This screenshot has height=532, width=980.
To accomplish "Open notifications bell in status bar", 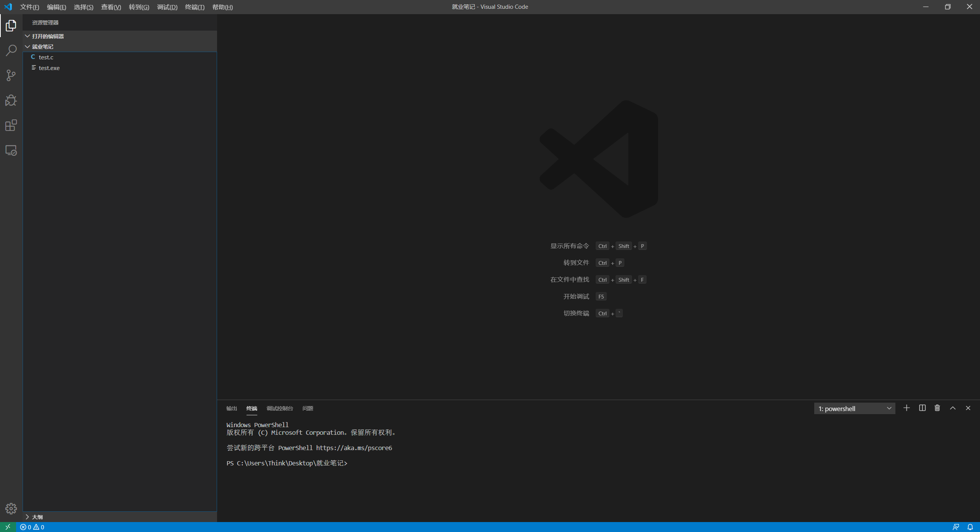I will point(970,527).
